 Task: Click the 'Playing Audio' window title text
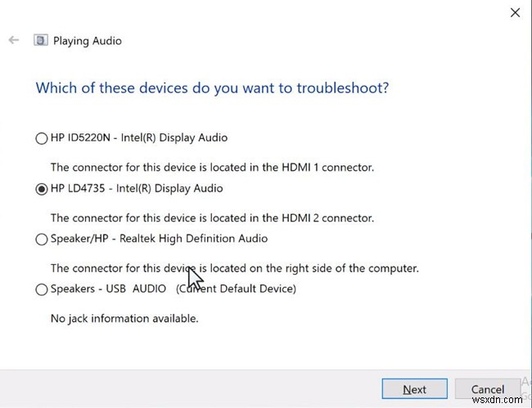point(87,40)
